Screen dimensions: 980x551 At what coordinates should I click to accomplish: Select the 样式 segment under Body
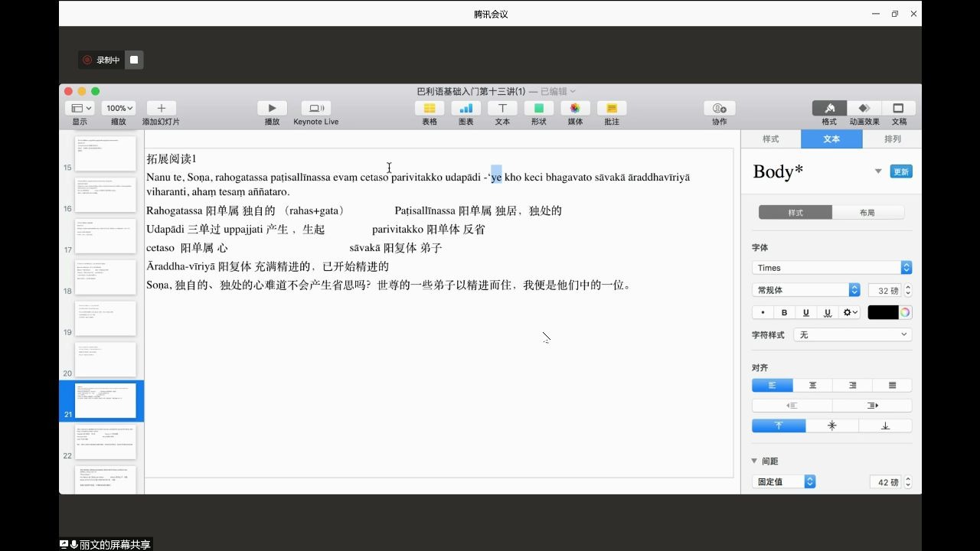(795, 213)
